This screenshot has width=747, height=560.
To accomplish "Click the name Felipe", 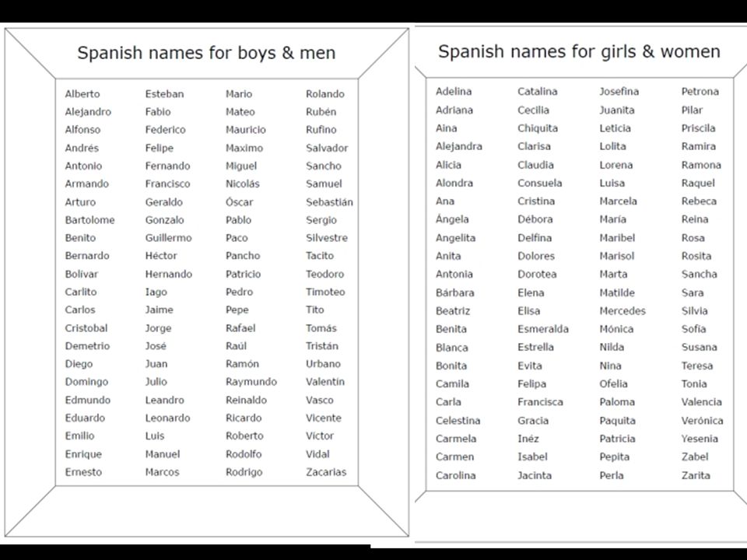I will [160, 148].
